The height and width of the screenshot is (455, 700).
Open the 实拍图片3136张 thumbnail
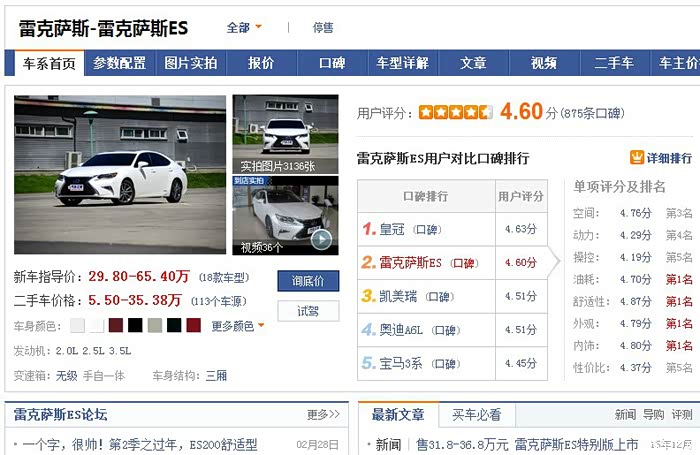tap(285, 134)
